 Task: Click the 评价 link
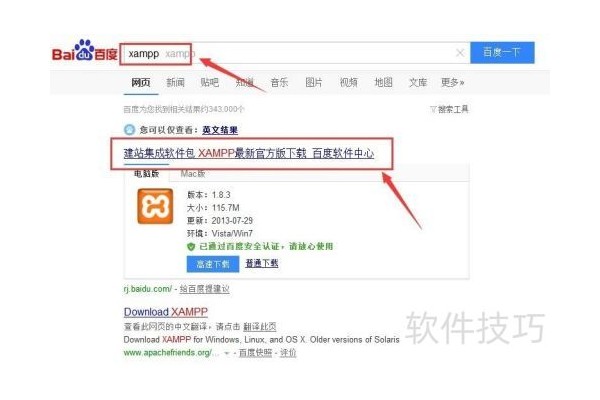click(288, 353)
